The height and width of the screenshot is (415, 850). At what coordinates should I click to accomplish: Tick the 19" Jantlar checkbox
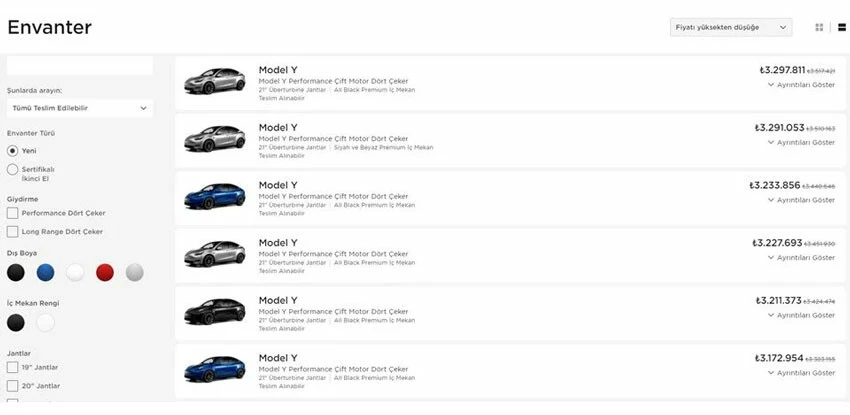click(x=12, y=367)
